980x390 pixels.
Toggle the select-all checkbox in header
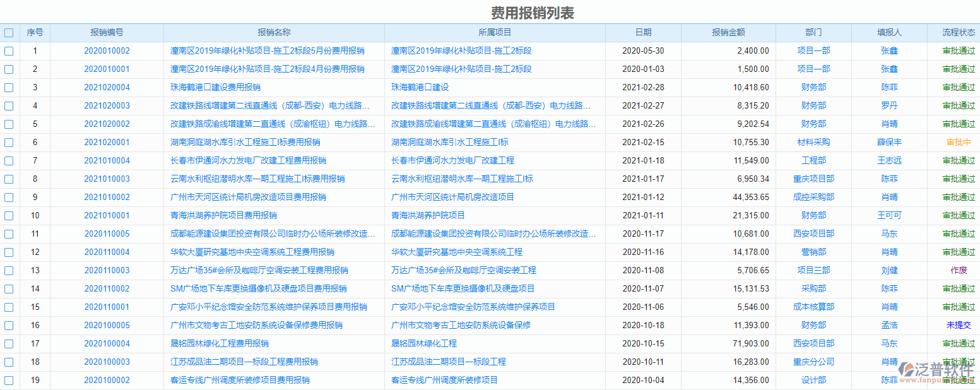pos(9,32)
